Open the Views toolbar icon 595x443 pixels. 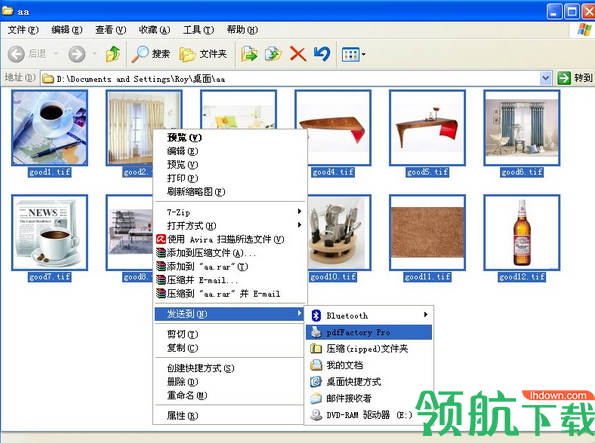point(350,55)
